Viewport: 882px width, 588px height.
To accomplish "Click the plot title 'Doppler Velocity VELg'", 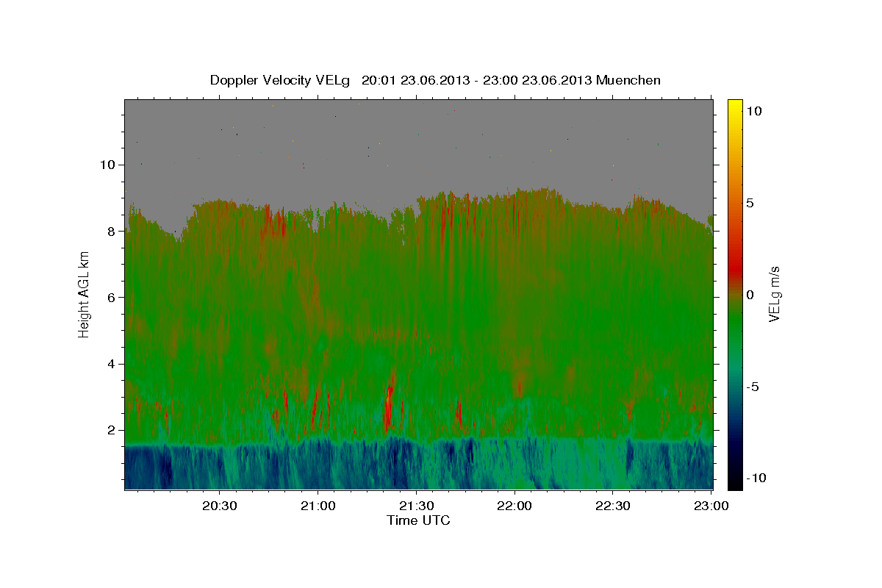I will click(279, 80).
